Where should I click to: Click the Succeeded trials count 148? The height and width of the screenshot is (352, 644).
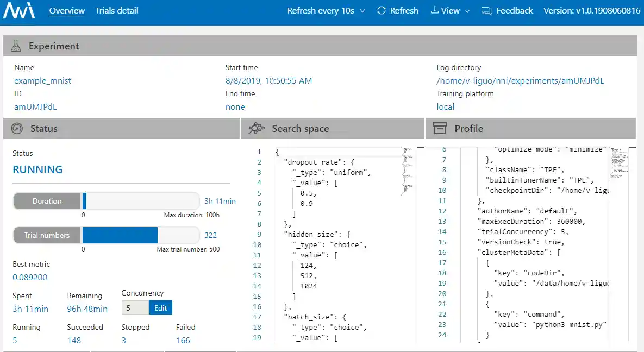(74, 340)
